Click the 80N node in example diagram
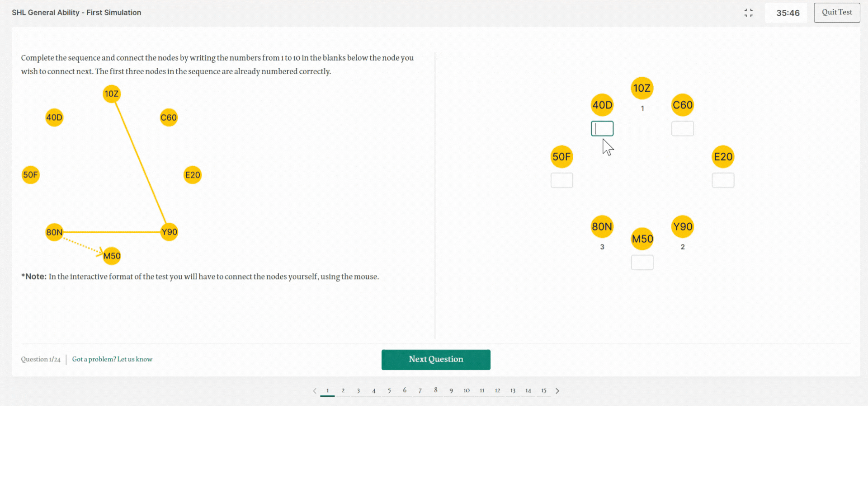The width and height of the screenshot is (868, 488). (54, 232)
